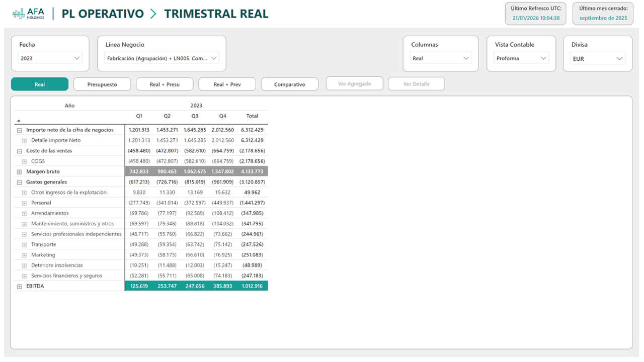This screenshot has height=362, width=644.
Task: Switch to the Comparativo tab
Action: tap(289, 84)
